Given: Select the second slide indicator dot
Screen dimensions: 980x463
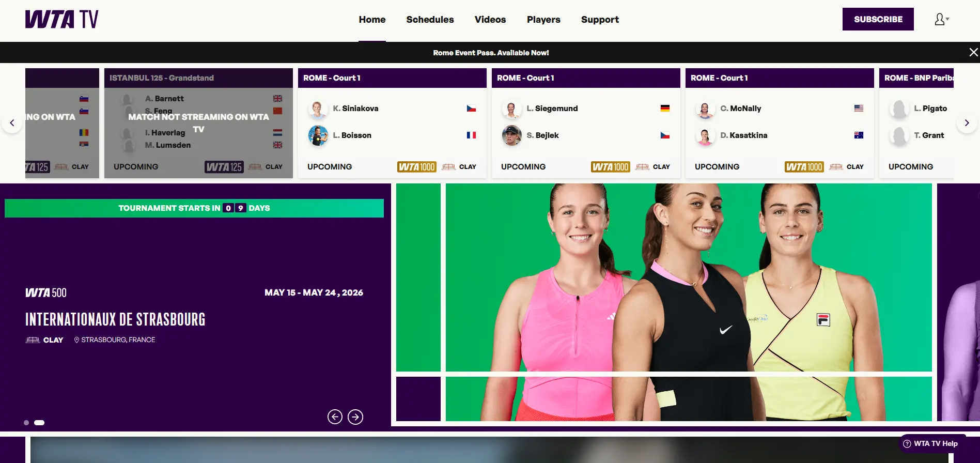Looking at the screenshot, I should click(39, 423).
